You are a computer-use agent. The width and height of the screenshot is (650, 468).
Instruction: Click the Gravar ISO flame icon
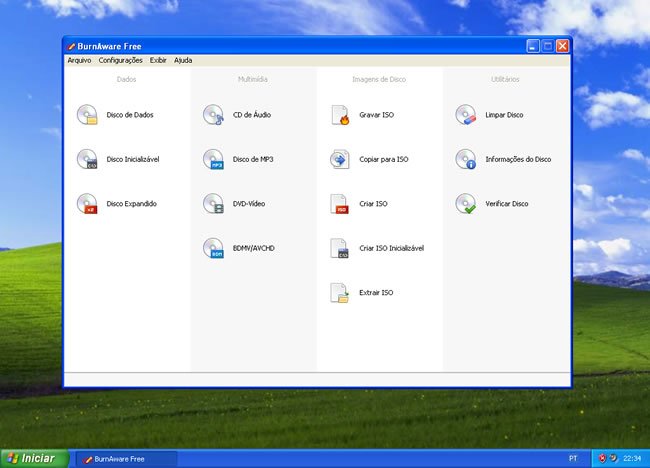[340, 115]
